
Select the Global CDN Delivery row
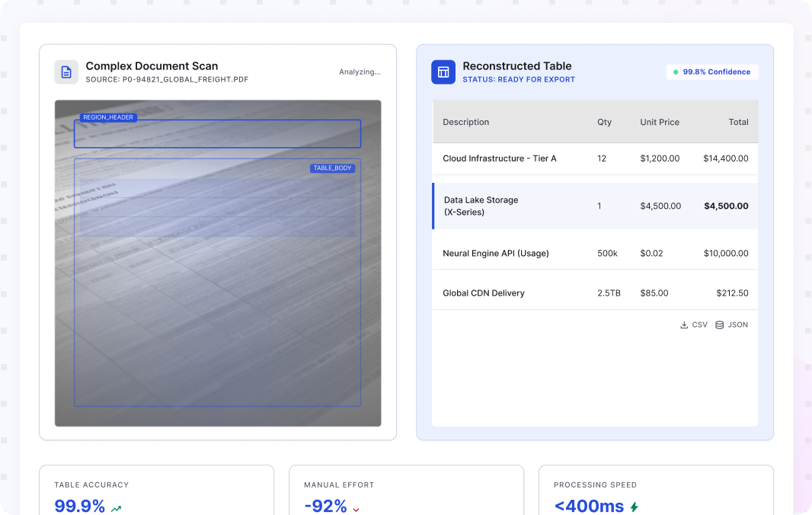(x=595, y=293)
